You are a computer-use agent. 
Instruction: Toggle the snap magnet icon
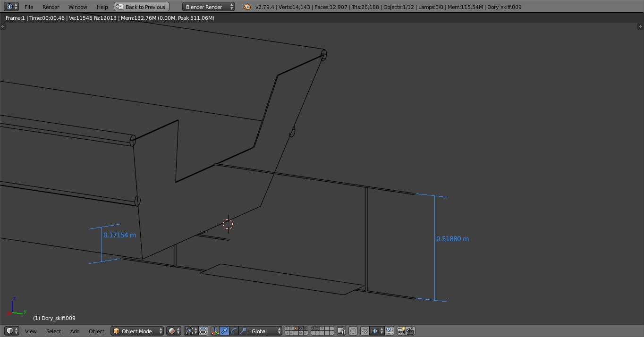364,331
